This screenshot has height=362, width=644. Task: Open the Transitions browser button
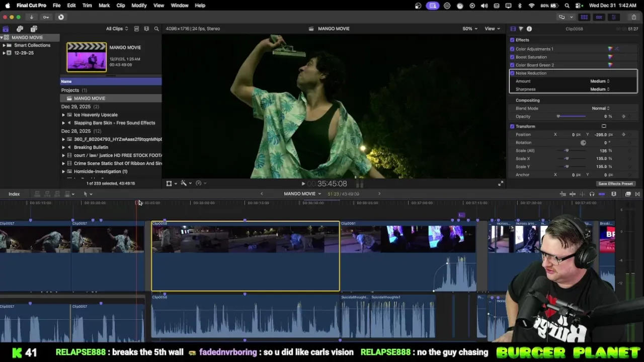(x=637, y=194)
